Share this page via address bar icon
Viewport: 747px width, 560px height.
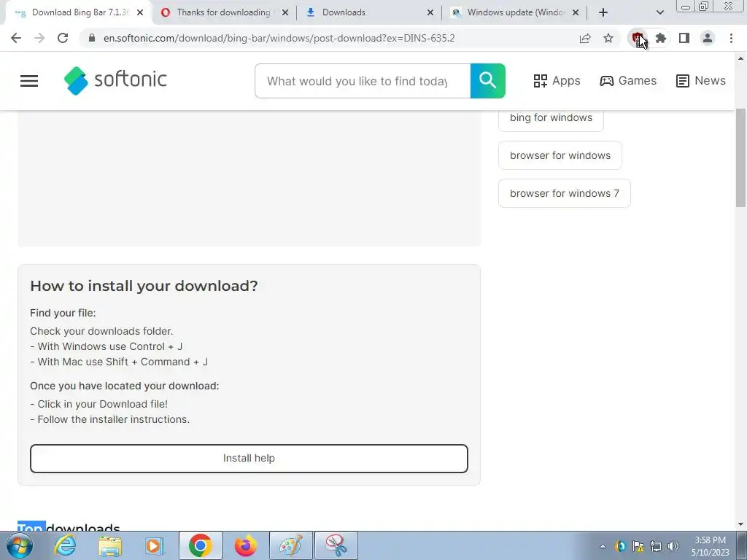tap(585, 38)
